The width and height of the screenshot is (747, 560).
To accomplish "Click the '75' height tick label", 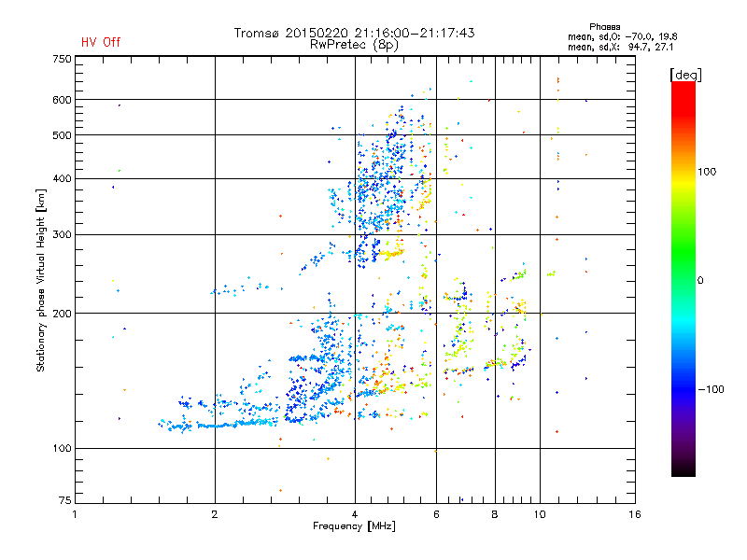I will click(65, 500).
